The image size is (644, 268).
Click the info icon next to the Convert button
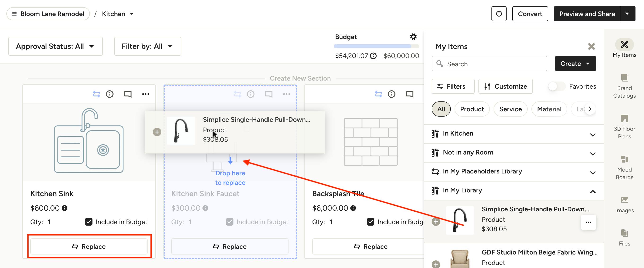[499, 14]
